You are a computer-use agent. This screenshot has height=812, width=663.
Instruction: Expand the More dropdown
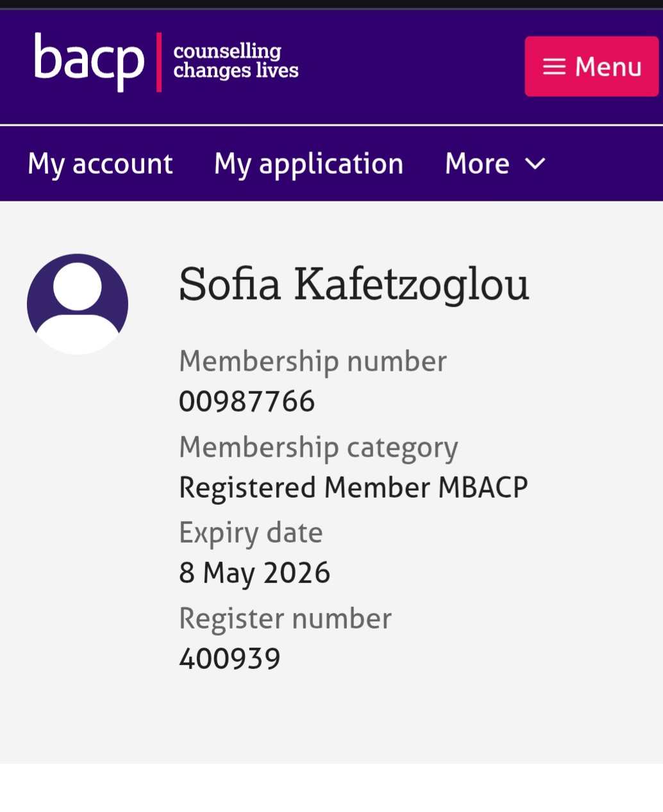click(494, 164)
